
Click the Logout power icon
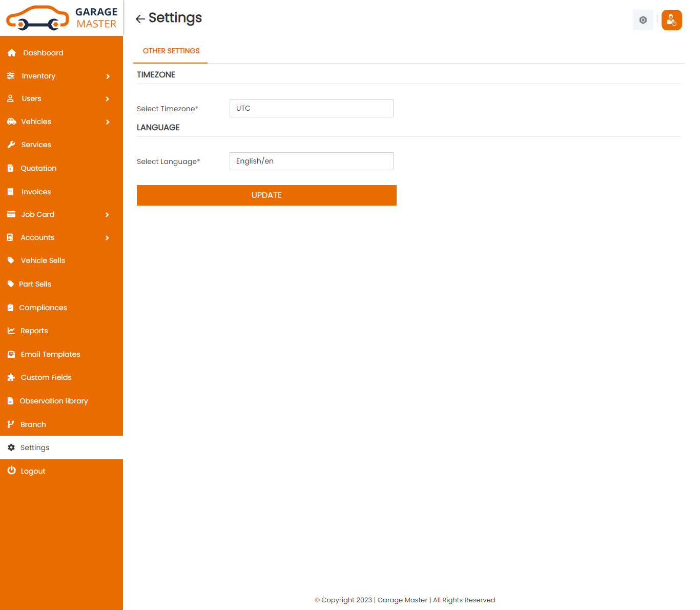(11, 471)
